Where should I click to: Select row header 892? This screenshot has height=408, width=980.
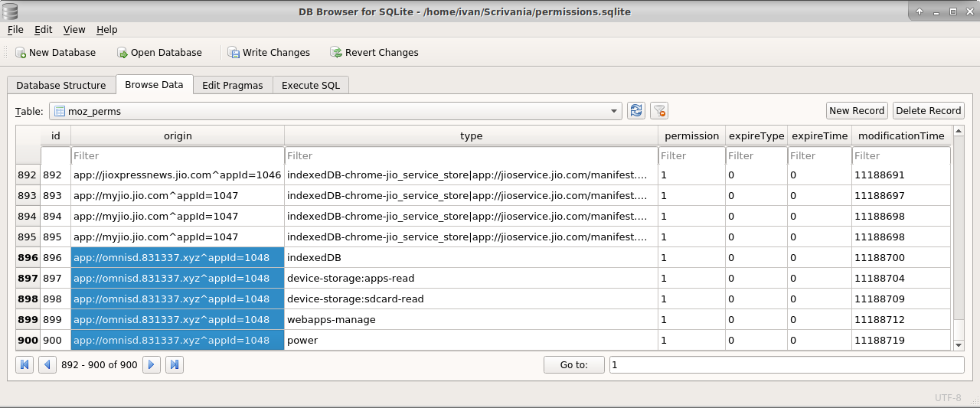click(x=28, y=175)
